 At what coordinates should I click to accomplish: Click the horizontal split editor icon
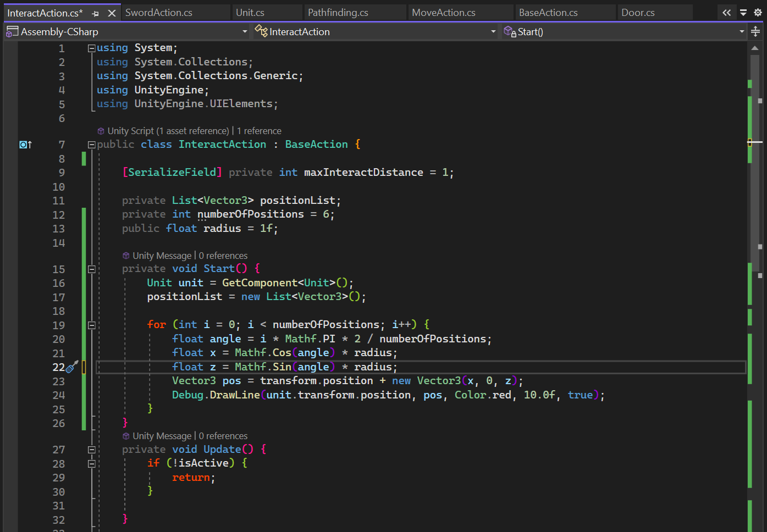(x=755, y=31)
